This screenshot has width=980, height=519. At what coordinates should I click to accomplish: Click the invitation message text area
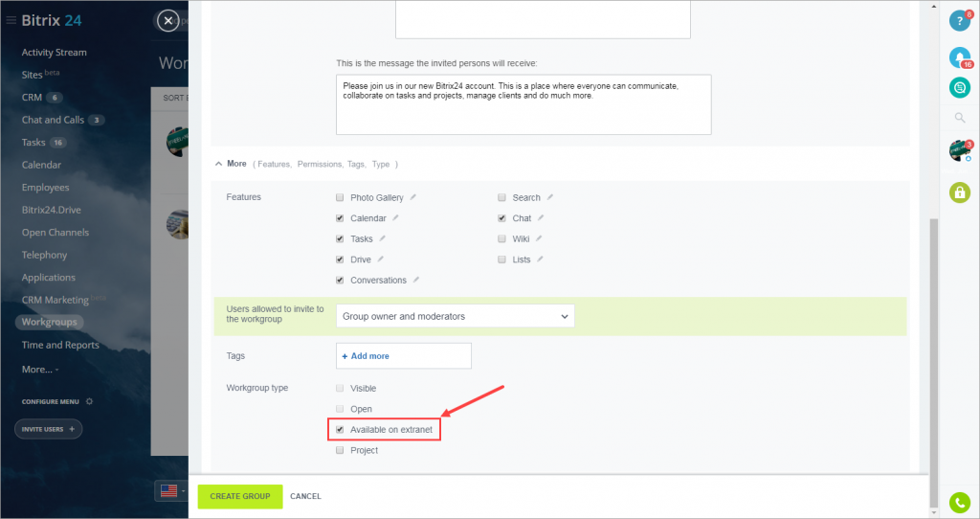(x=523, y=104)
